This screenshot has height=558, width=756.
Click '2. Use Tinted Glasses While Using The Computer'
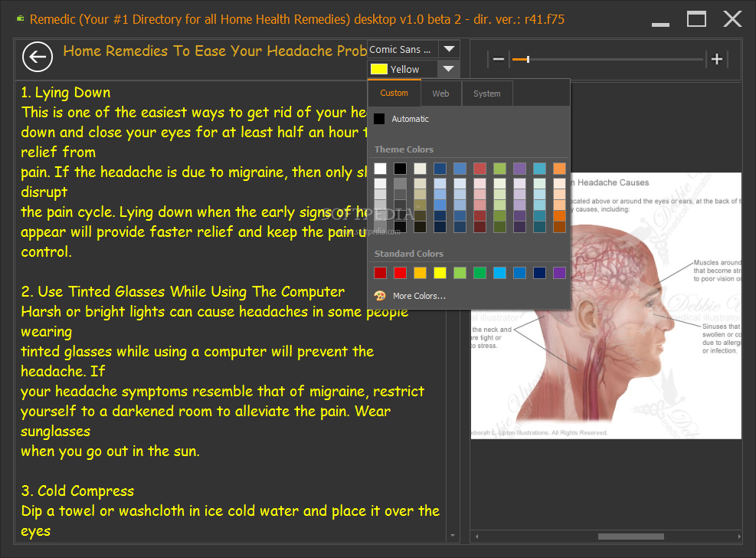pos(183,292)
